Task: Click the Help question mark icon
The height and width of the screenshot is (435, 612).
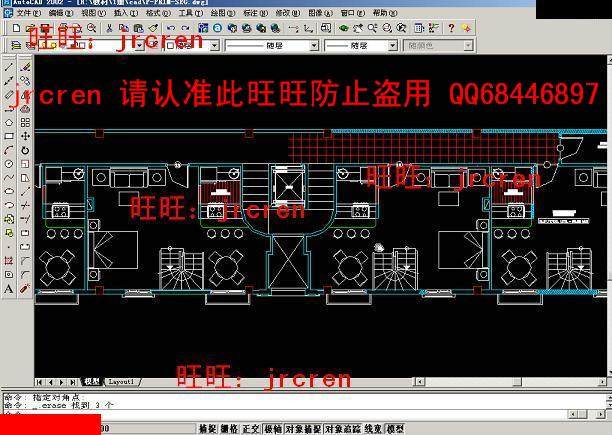Action: (451, 28)
